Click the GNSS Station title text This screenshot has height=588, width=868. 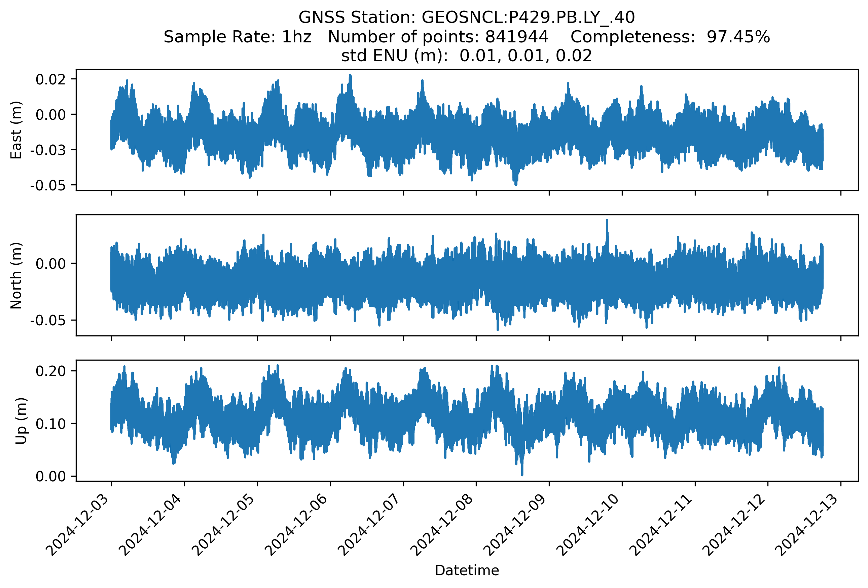pyautogui.click(x=467, y=17)
